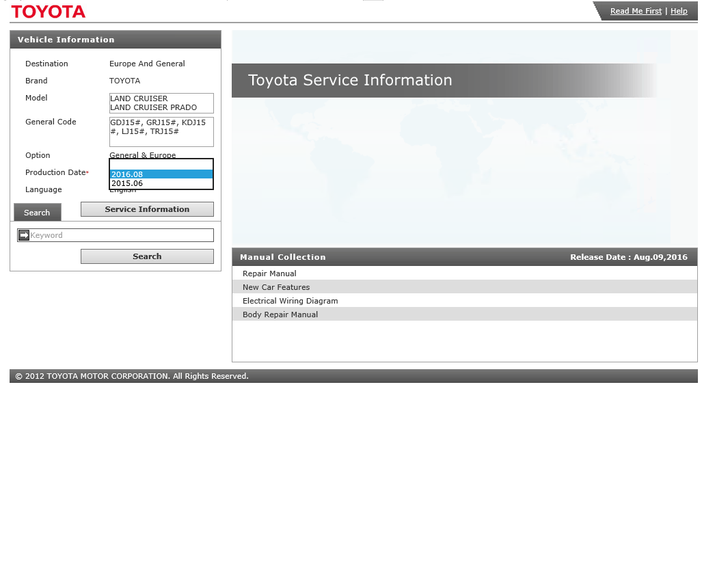Choose 2015.06 production date option
Viewport: 702px width, 588px height.
pyautogui.click(x=161, y=183)
